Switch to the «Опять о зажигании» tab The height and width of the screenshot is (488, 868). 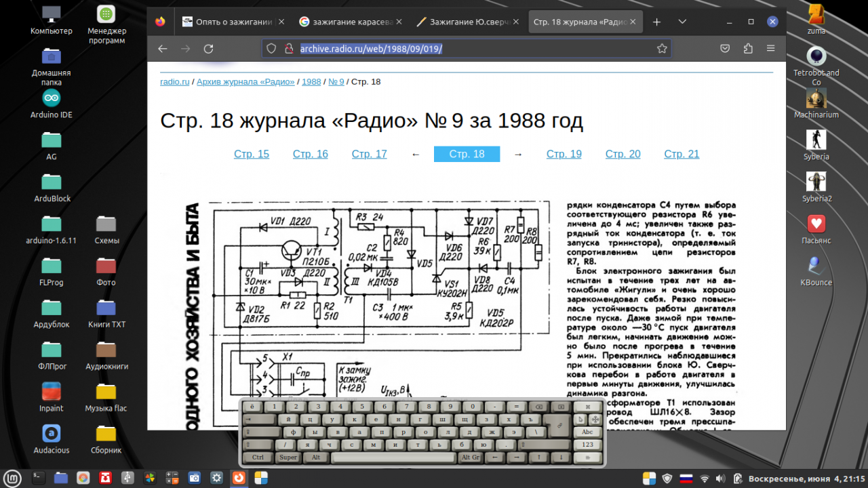click(x=234, y=22)
